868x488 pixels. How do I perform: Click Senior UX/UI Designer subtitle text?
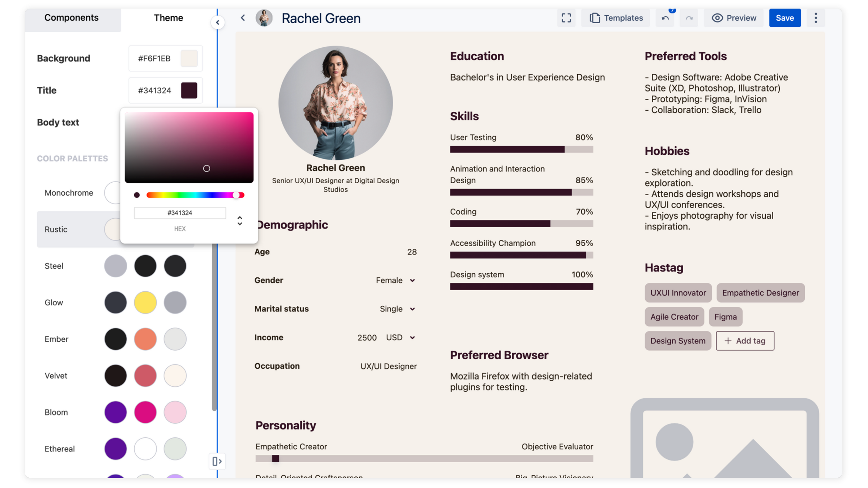pos(335,185)
